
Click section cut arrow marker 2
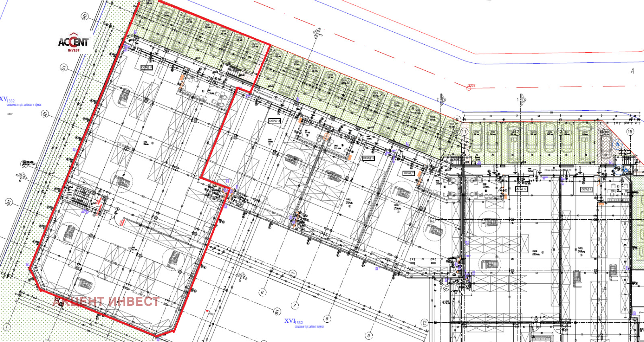[x=442, y=99]
